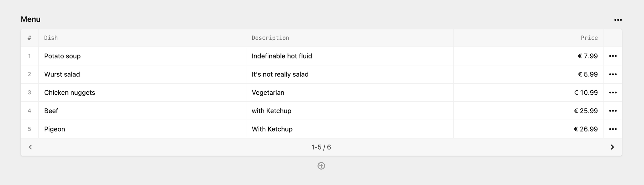Viewport: 644px width, 185px height.
Task: Open row actions for Beef
Action: point(613,111)
